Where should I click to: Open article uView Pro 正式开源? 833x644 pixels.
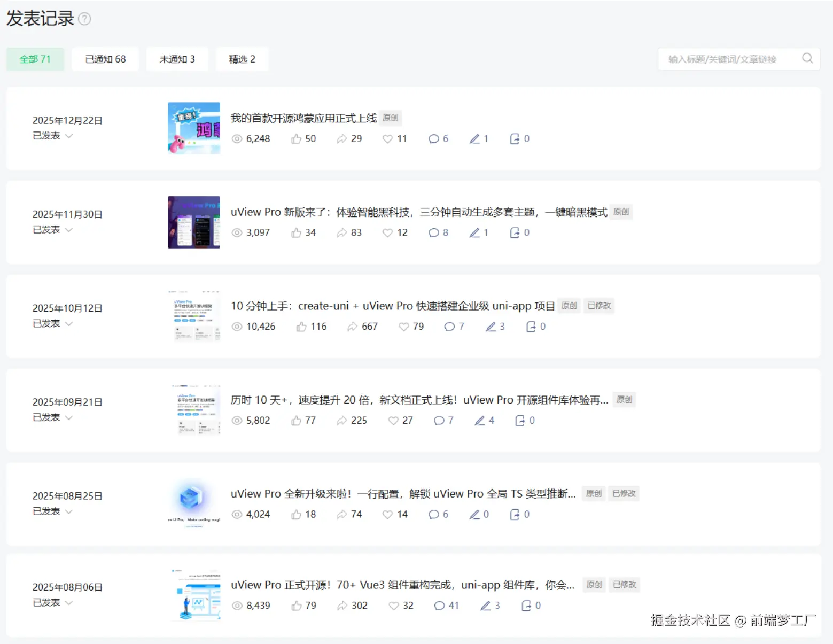coord(403,585)
